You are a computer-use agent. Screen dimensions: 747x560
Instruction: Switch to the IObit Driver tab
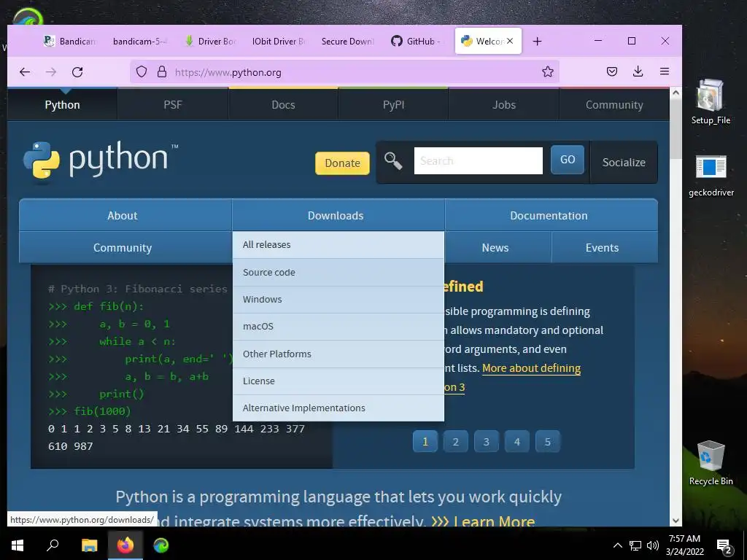(279, 42)
